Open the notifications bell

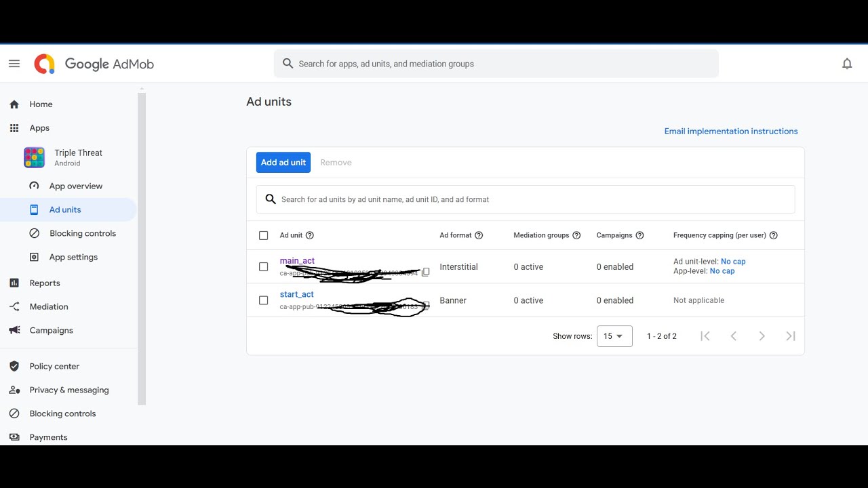pyautogui.click(x=847, y=64)
